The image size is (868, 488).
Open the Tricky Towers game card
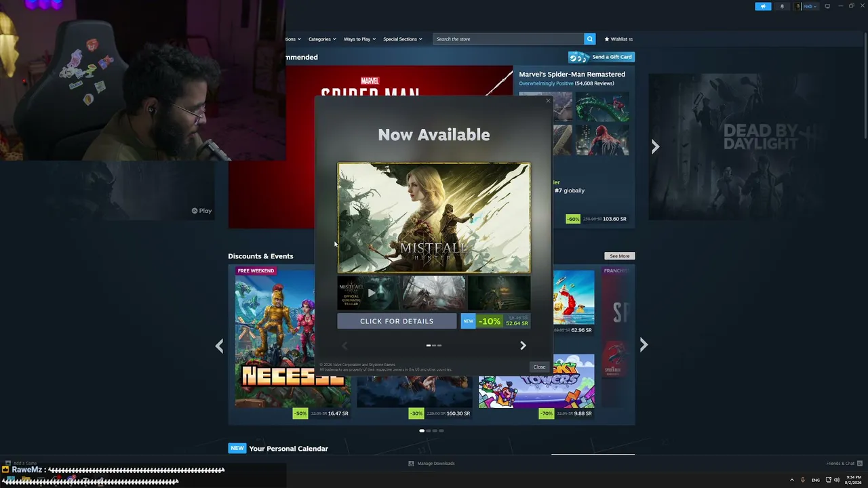(x=536, y=381)
